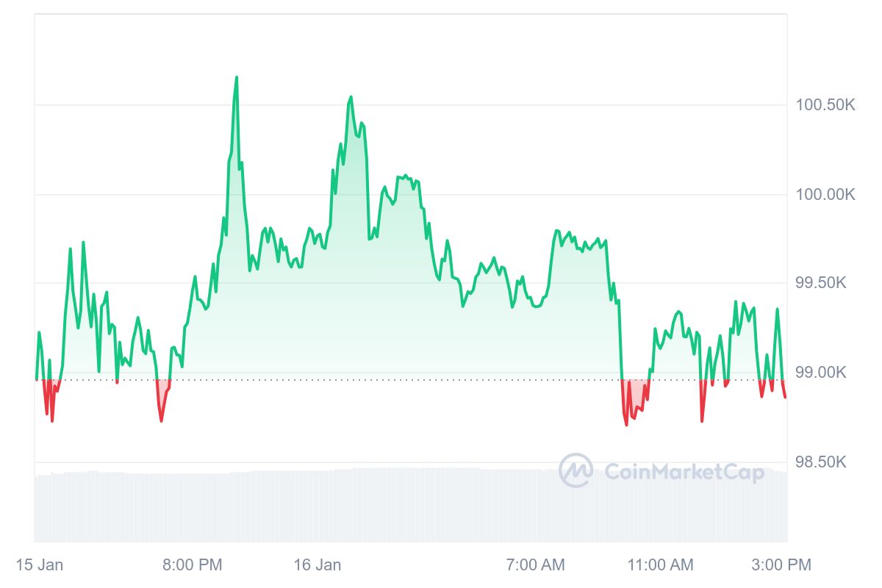
Task: Select the 100.00K price axis label
Action: pyautogui.click(x=825, y=195)
